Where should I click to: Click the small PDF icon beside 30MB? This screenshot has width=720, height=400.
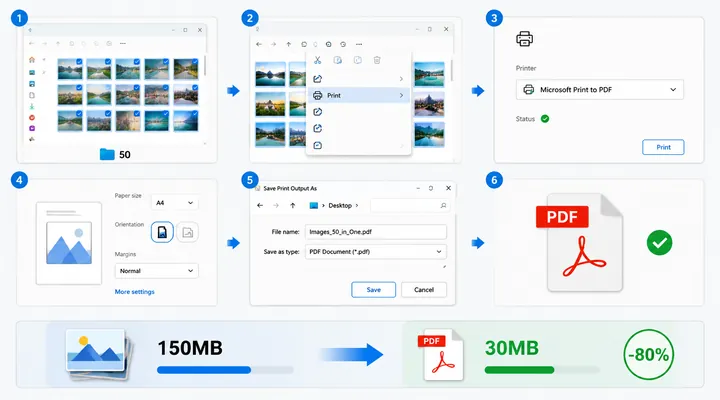point(440,355)
